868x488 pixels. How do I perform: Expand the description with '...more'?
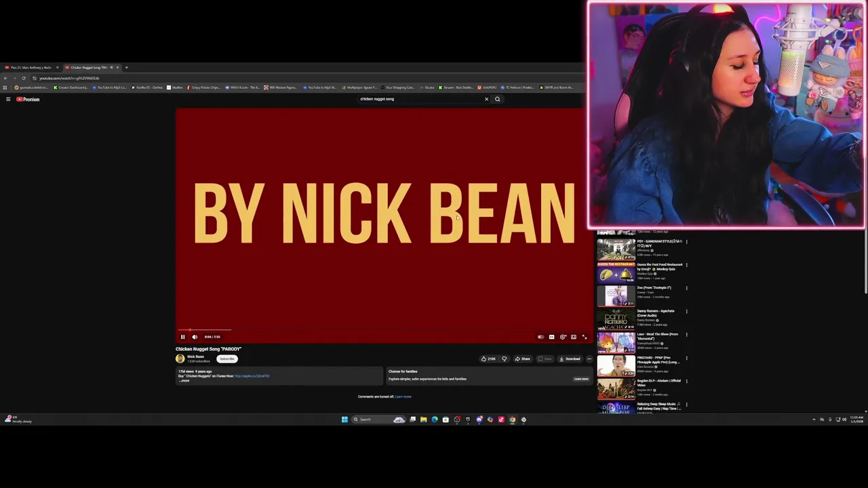[184, 381]
